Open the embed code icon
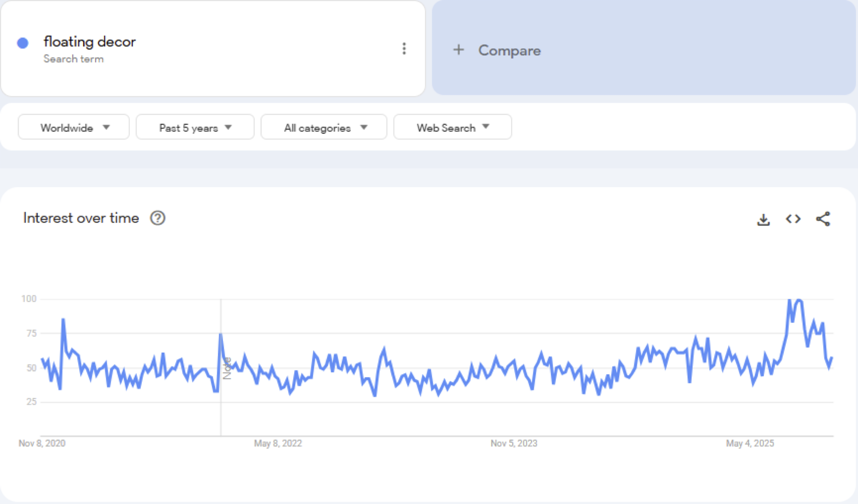Viewport: 858px width, 504px height. pos(793,219)
